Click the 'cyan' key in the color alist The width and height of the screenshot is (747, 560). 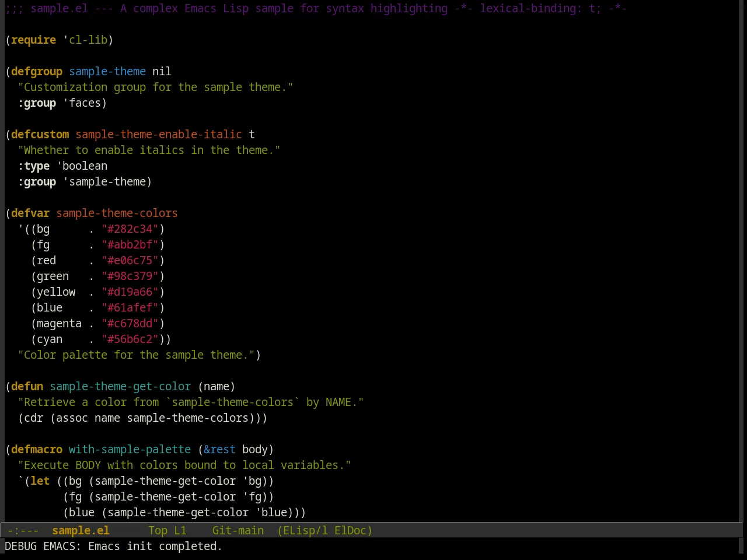pyautogui.click(x=50, y=339)
